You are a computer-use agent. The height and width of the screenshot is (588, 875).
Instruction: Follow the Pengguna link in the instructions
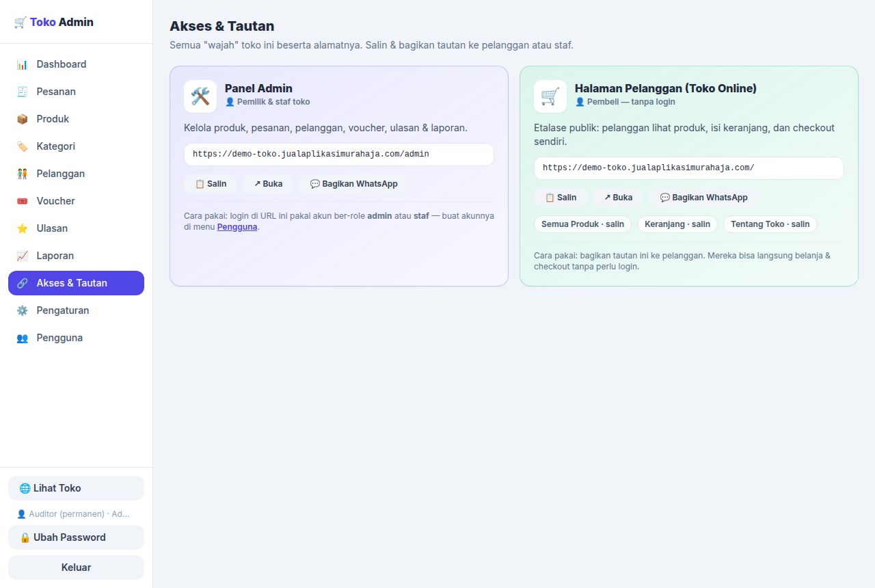click(x=237, y=227)
